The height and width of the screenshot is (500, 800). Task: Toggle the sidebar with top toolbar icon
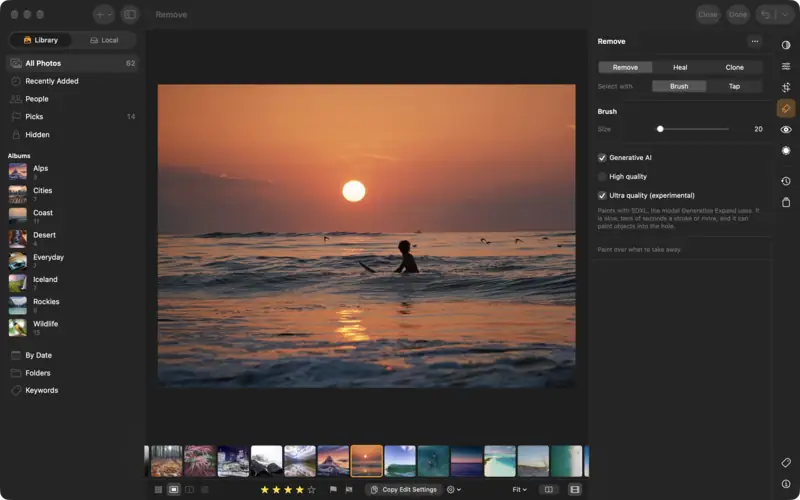(x=130, y=14)
